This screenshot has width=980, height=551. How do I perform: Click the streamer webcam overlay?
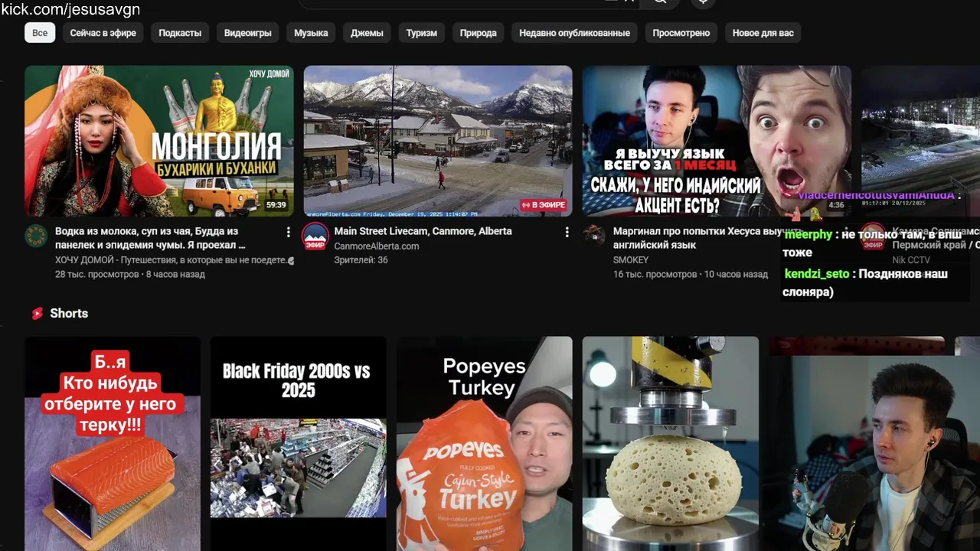click(874, 452)
